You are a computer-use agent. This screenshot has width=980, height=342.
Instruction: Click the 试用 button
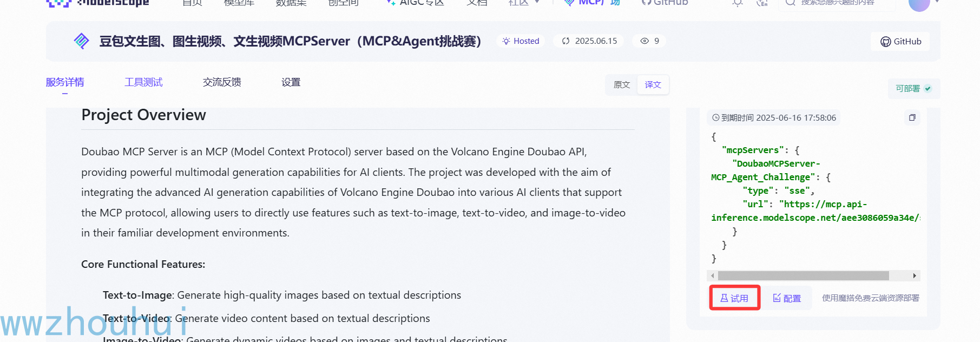click(735, 298)
